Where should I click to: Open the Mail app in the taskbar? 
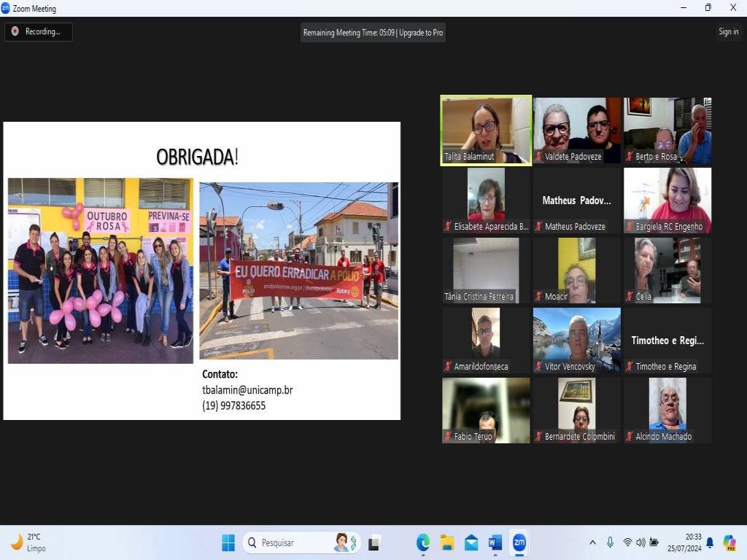[471, 542]
